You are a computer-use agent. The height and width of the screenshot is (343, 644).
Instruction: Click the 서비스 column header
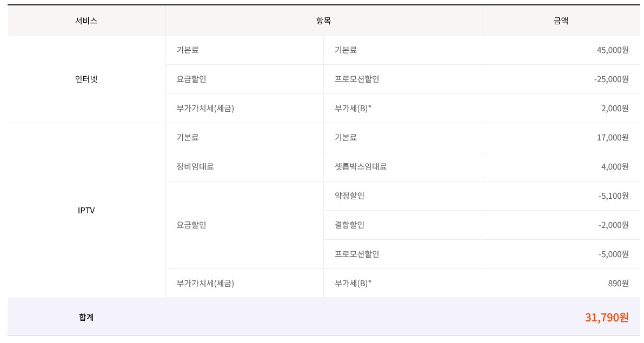click(x=87, y=21)
